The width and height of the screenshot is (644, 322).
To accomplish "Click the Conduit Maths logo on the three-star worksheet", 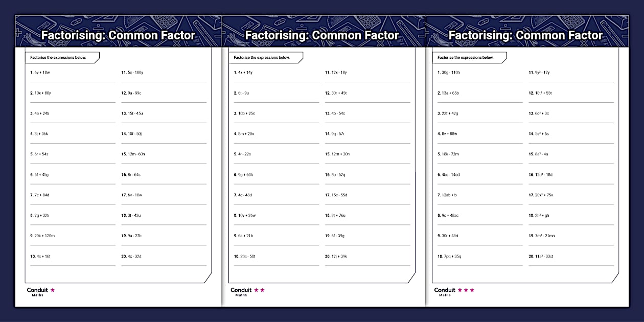I will tap(445, 291).
